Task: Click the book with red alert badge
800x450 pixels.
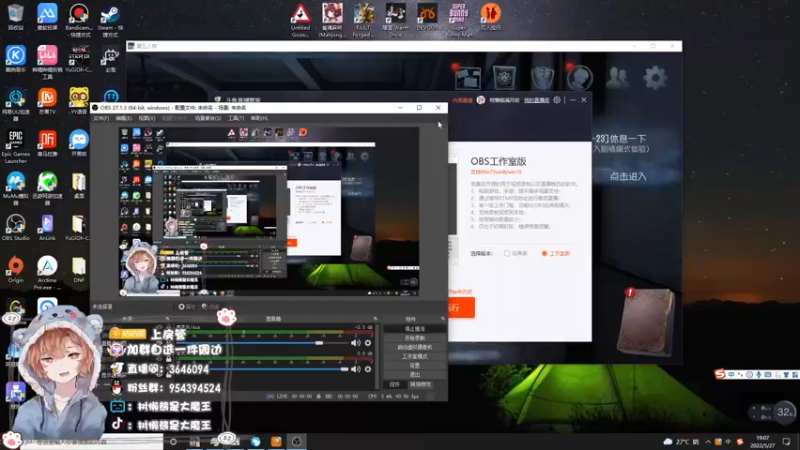Action: click(646, 321)
